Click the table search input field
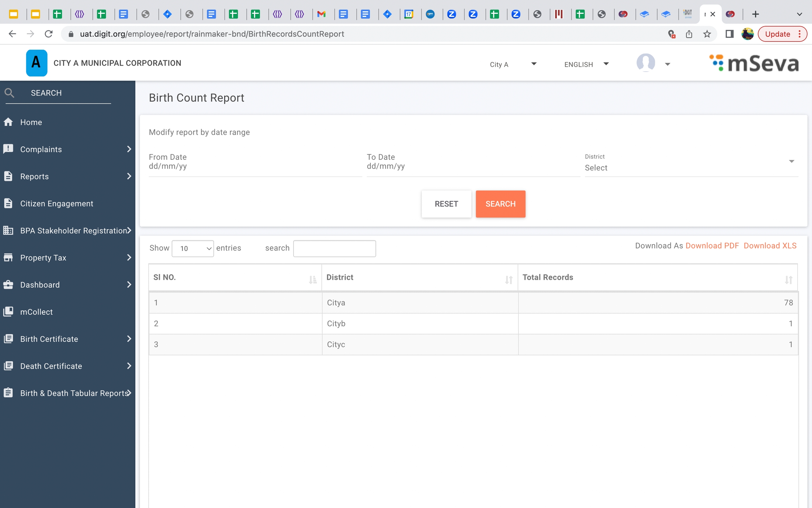 [x=334, y=248]
